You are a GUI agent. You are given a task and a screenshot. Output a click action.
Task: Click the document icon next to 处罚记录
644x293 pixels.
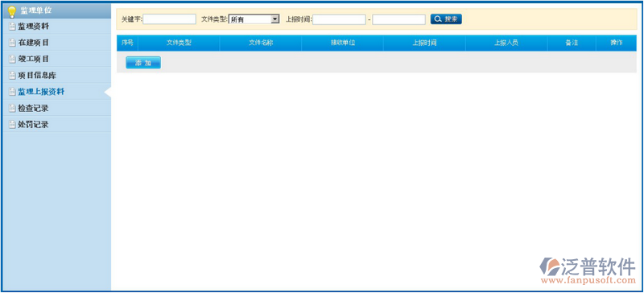(12, 125)
